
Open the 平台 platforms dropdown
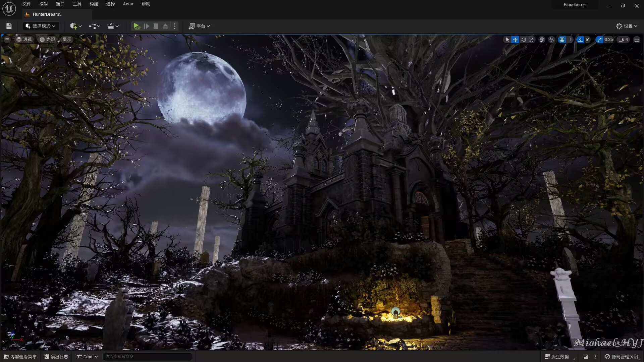[x=199, y=26]
